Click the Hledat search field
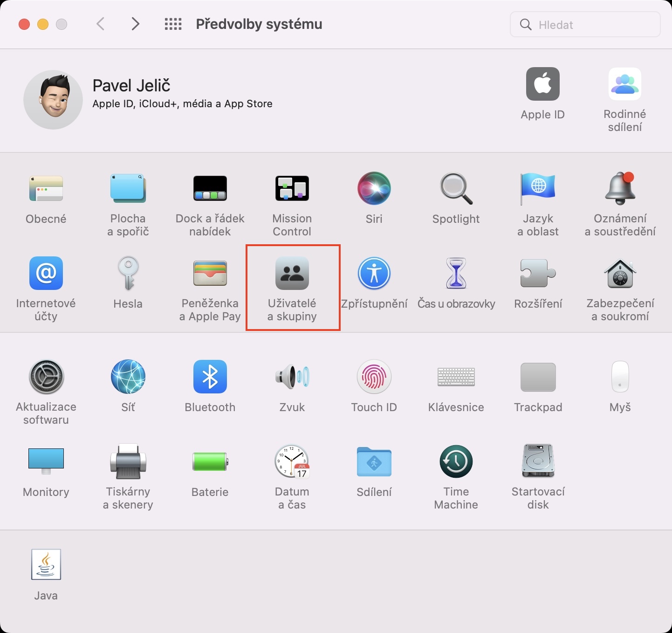672x633 pixels. [585, 24]
